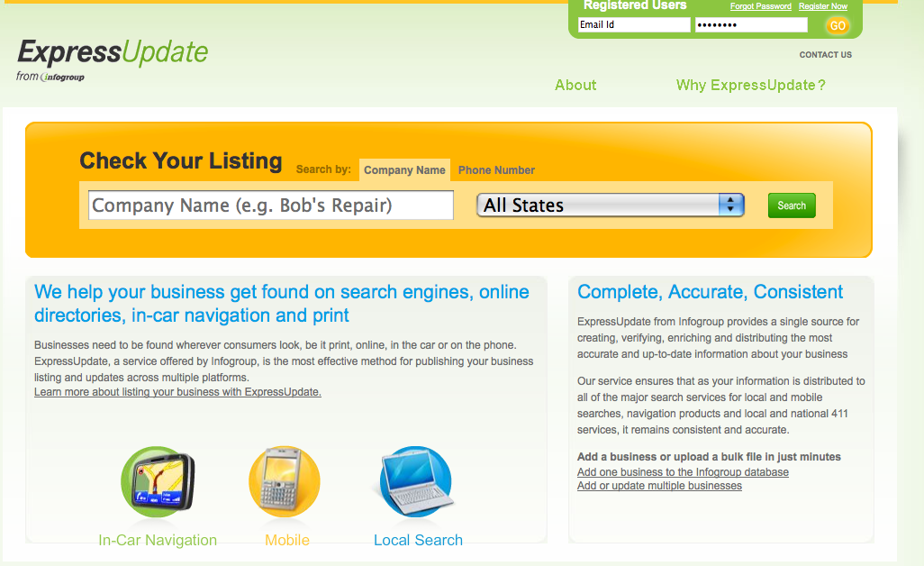This screenshot has height=566, width=924.
Task: Open the Why ExpressUpdate? page
Action: click(x=750, y=86)
